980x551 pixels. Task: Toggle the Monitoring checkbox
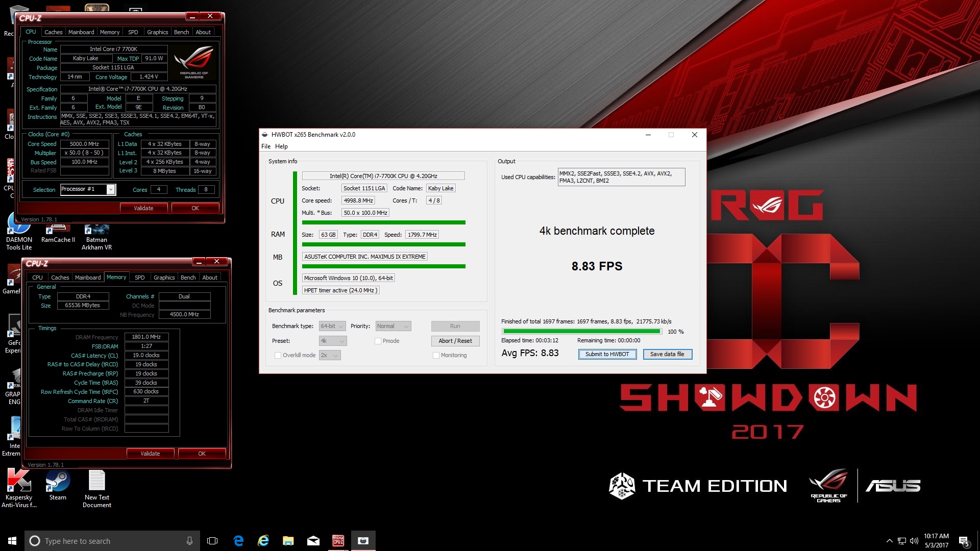click(436, 355)
